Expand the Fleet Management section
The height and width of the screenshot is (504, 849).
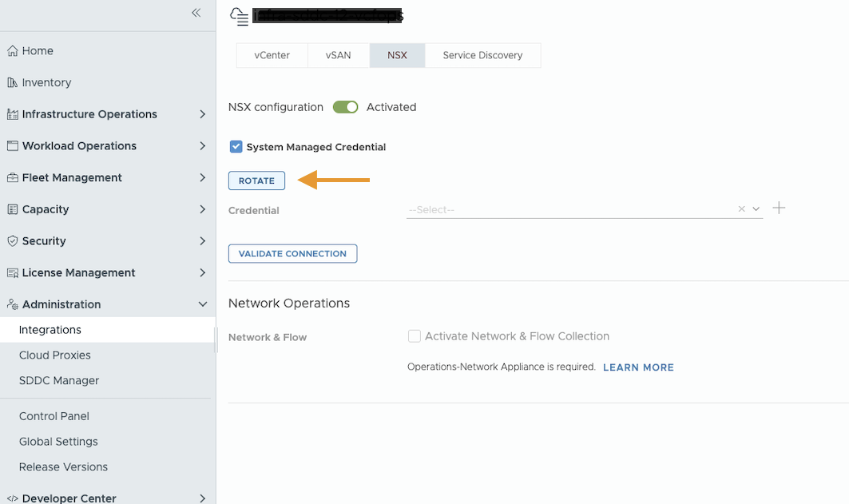pyautogui.click(x=202, y=177)
